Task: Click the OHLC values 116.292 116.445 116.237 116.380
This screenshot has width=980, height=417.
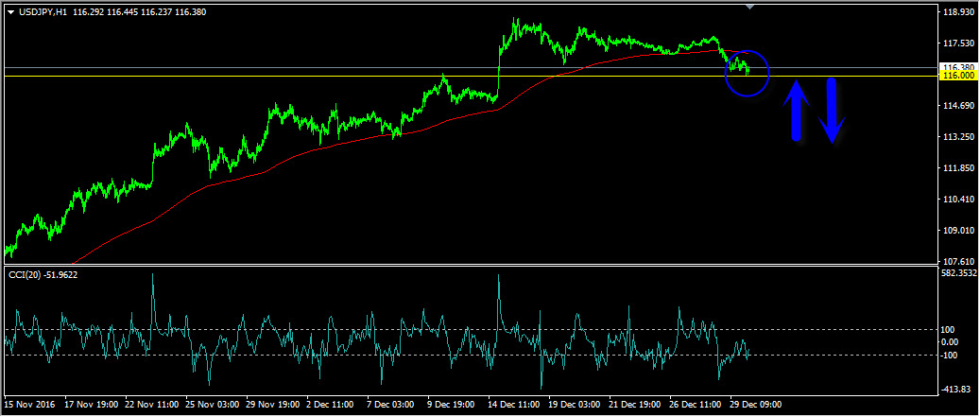Action: (140, 12)
